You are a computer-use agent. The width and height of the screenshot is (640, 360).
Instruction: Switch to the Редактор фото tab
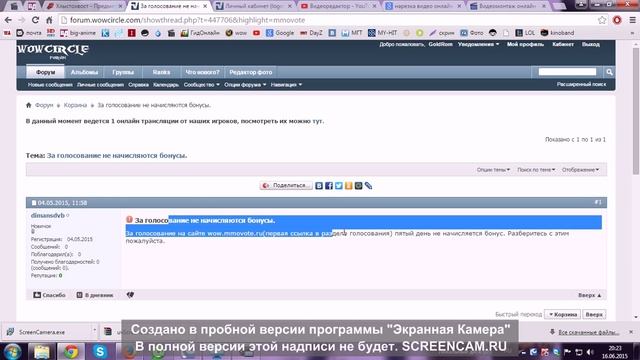pos(251,72)
